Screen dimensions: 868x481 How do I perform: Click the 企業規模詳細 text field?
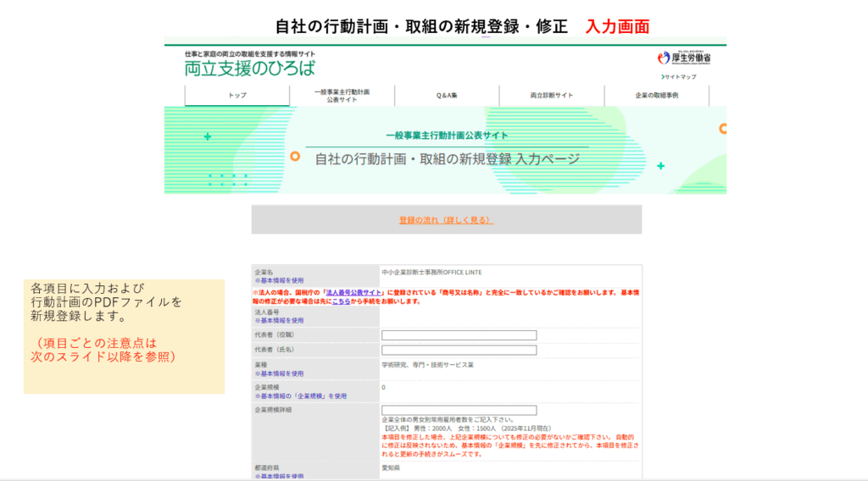point(459,410)
